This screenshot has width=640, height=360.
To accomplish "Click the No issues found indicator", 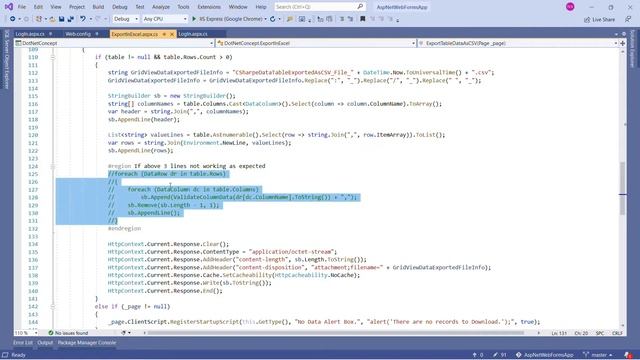I will pyautogui.click(x=68, y=333).
